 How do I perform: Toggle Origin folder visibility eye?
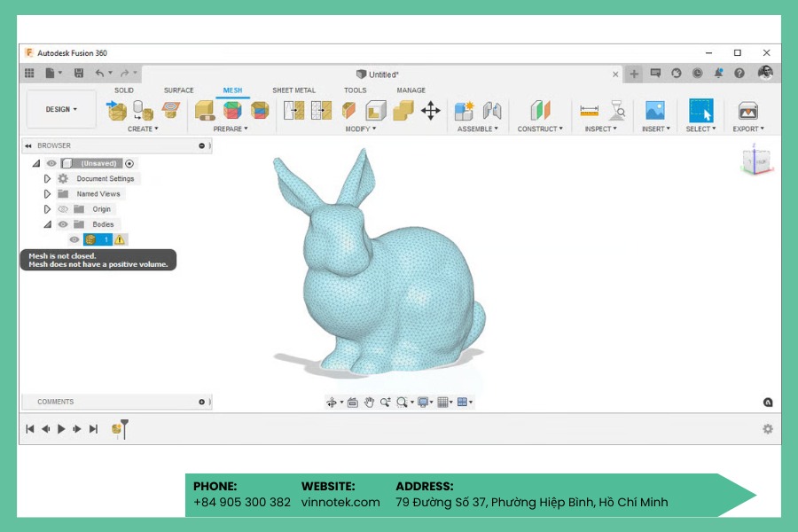click(63, 209)
